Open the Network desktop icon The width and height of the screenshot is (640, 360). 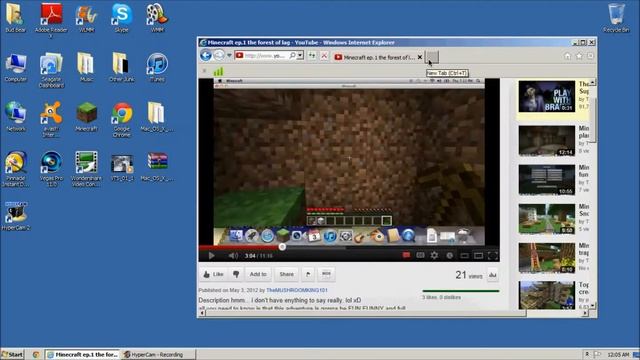(16, 117)
